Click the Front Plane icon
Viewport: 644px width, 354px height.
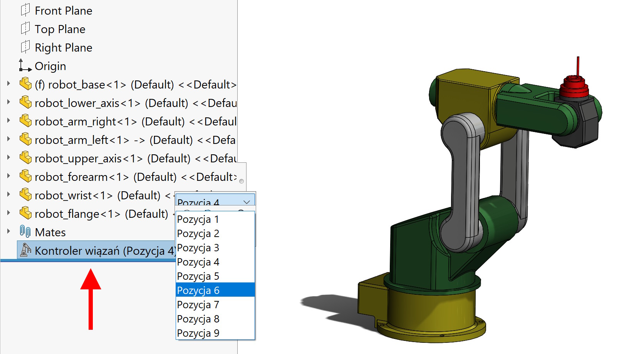pyautogui.click(x=25, y=10)
